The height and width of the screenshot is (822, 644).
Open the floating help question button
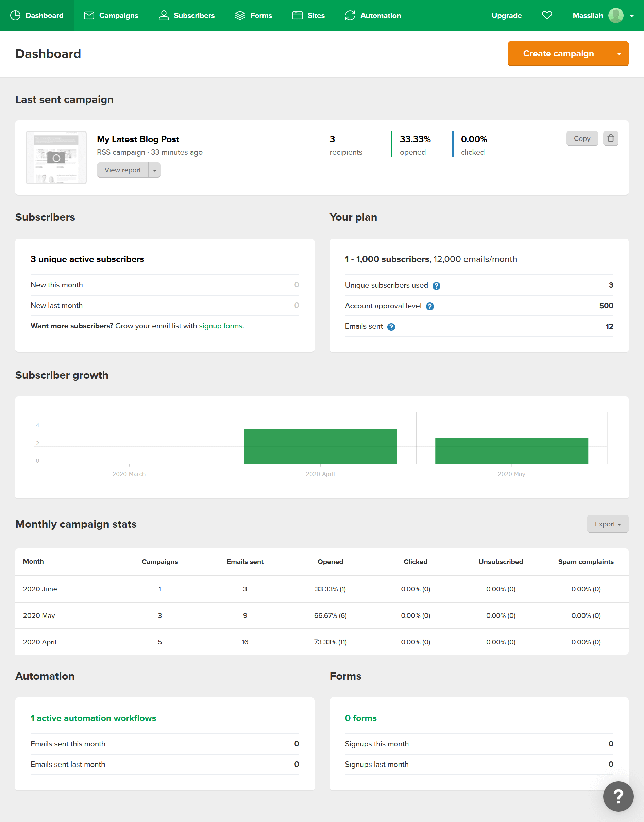[x=618, y=796]
